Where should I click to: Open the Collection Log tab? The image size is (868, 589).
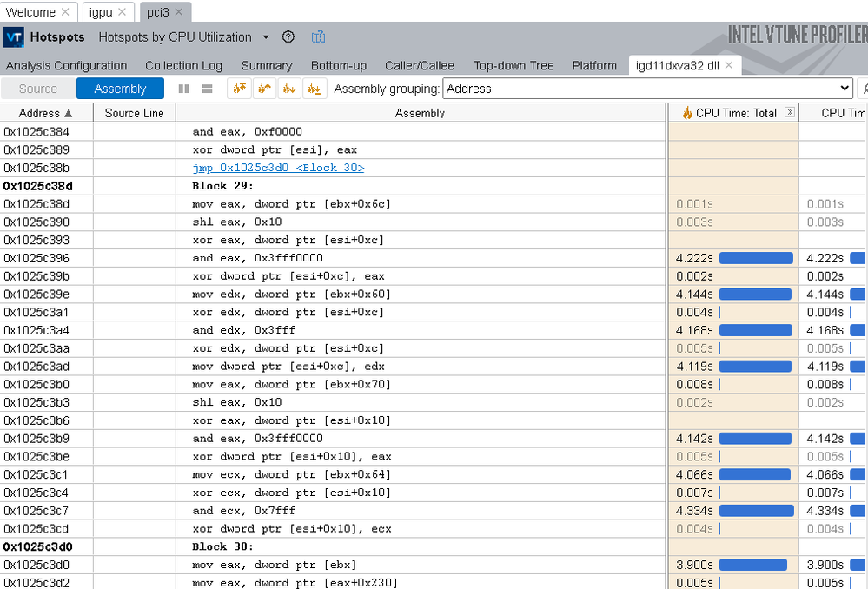[184, 65]
